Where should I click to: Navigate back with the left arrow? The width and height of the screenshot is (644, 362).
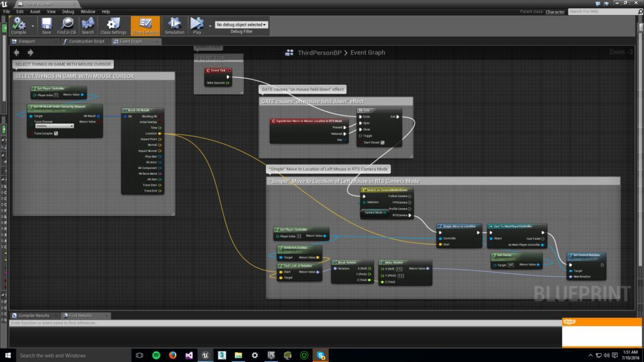(x=16, y=53)
